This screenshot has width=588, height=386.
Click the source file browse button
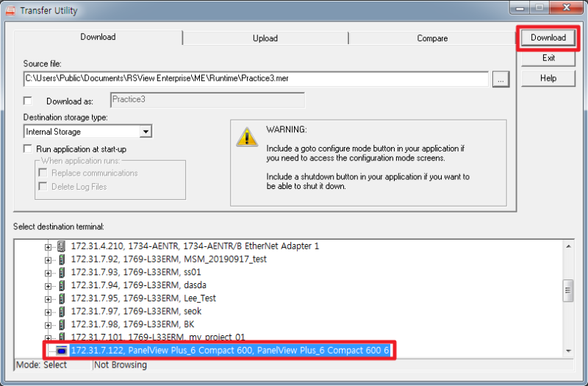[x=501, y=79]
